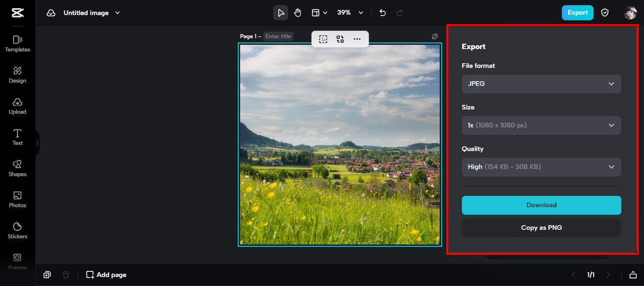Select the landscape image on canvas
644x286 pixels.
(340, 145)
